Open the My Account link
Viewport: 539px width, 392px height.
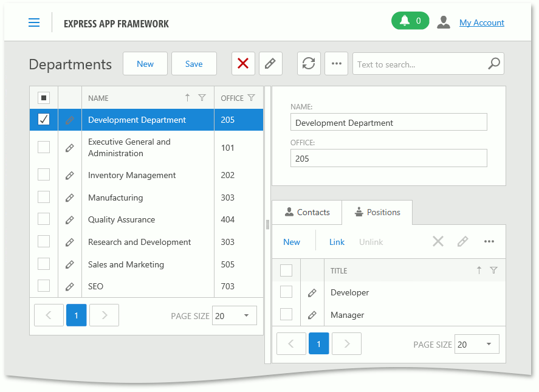tap(481, 22)
